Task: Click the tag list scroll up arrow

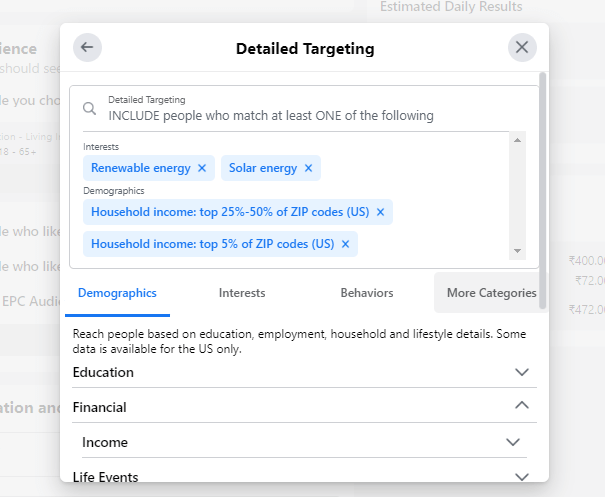Action: click(x=517, y=140)
